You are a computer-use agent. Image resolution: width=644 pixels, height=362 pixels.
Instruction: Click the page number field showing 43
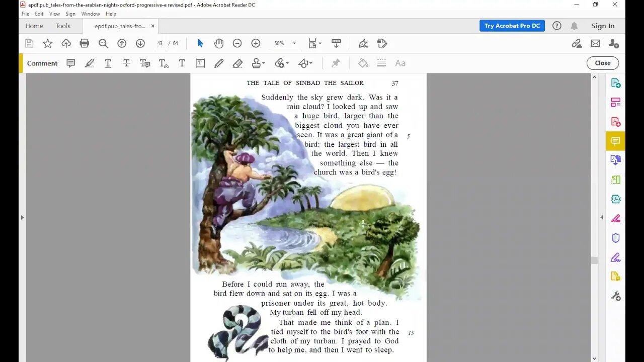159,43
